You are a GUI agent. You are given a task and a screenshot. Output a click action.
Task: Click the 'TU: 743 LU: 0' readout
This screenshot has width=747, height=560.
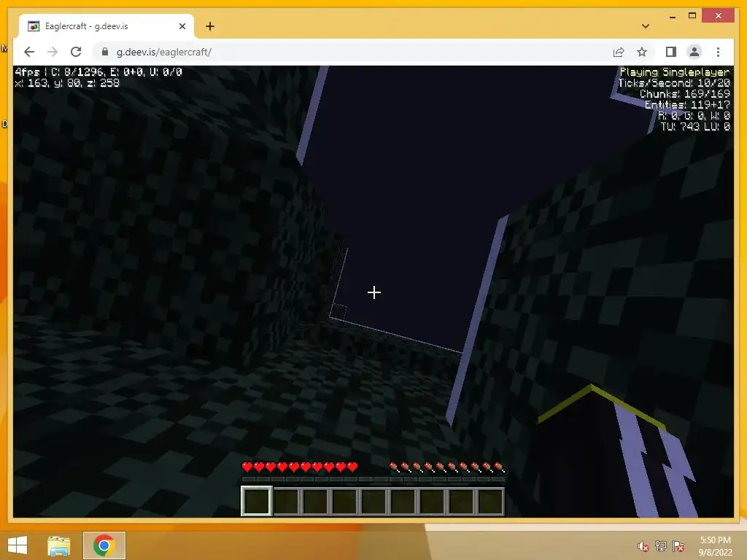[x=695, y=127]
